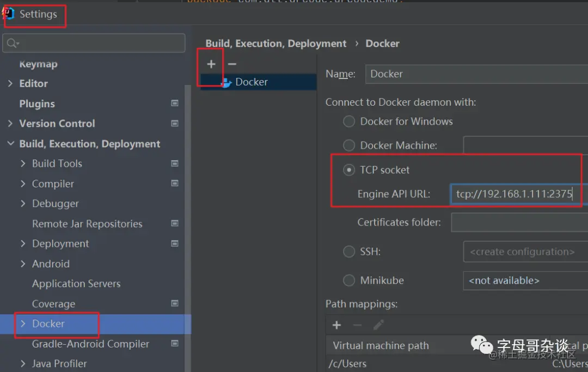Click the search magnifier icon

click(12, 43)
